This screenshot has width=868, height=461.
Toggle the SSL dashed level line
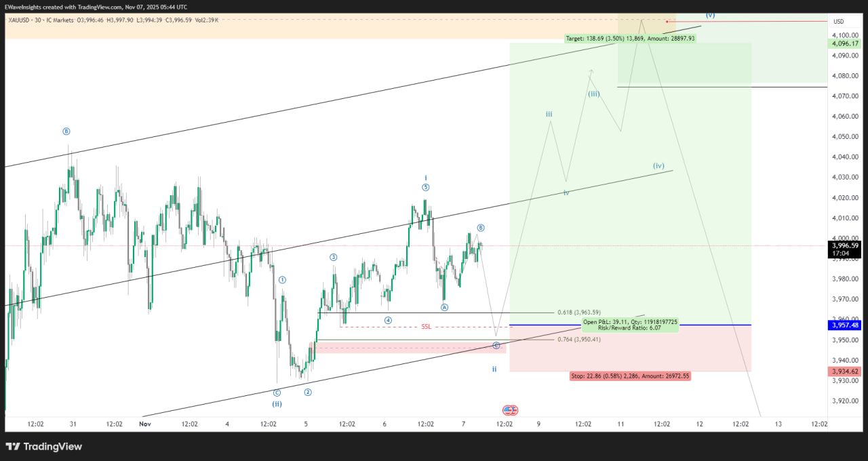pyautogui.click(x=426, y=327)
